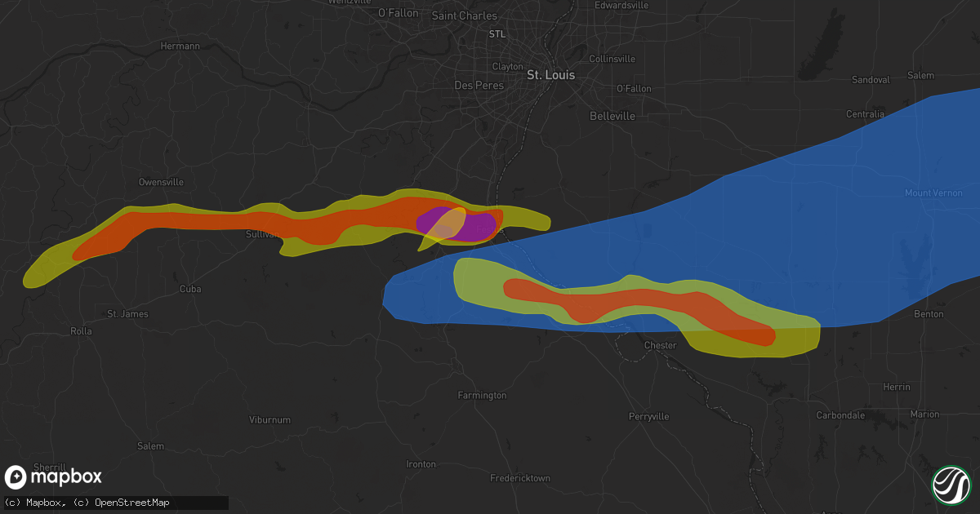Click the Rolla city label
The image size is (980, 514).
(x=81, y=332)
